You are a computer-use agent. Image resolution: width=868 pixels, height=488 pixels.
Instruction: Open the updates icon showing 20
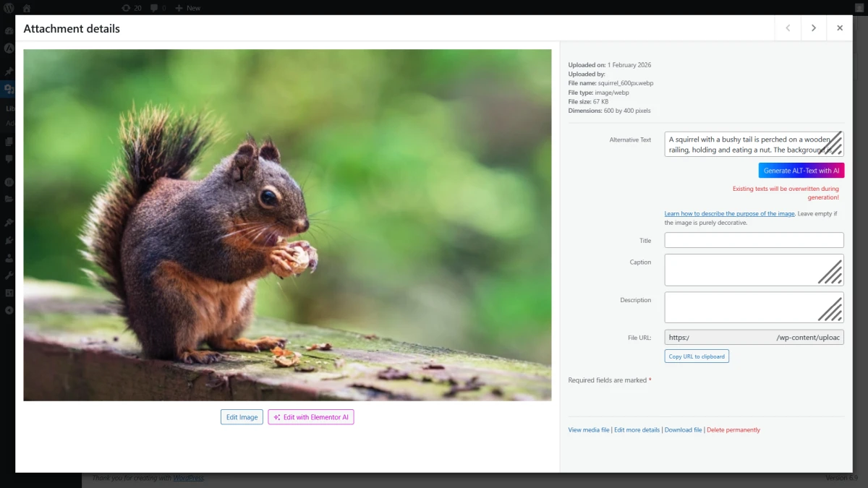pos(131,8)
